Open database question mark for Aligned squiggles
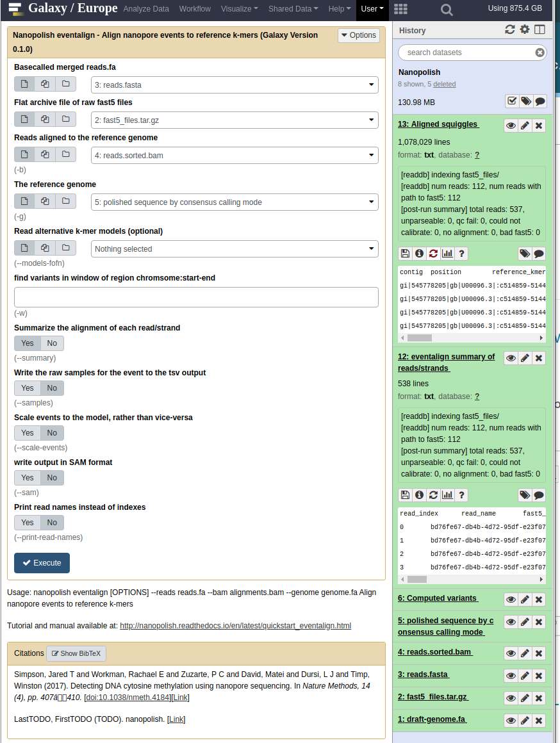 tap(477, 155)
